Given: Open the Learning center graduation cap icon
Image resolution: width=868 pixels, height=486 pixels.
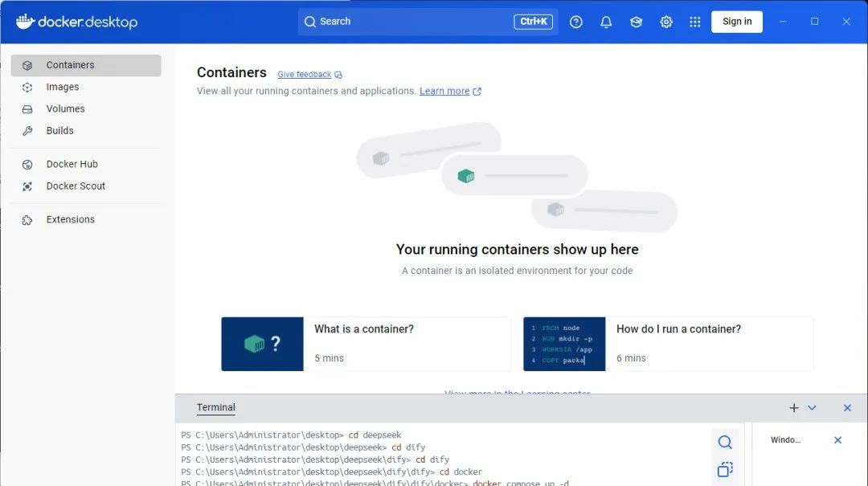Looking at the screenshot, I should click(636, 22).
